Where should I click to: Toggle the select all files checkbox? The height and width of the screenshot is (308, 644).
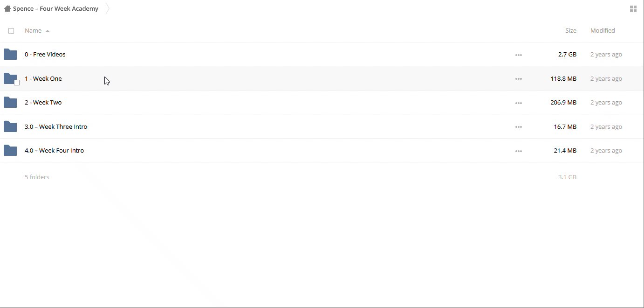[11, 31]
